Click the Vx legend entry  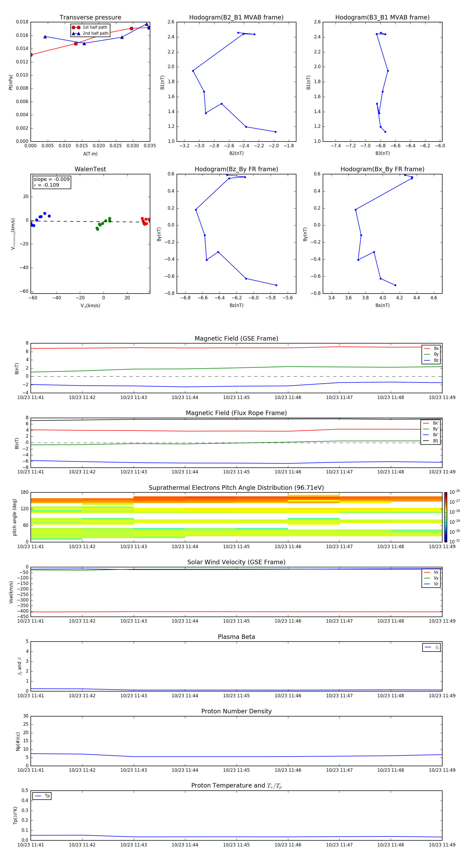[431, 572]
